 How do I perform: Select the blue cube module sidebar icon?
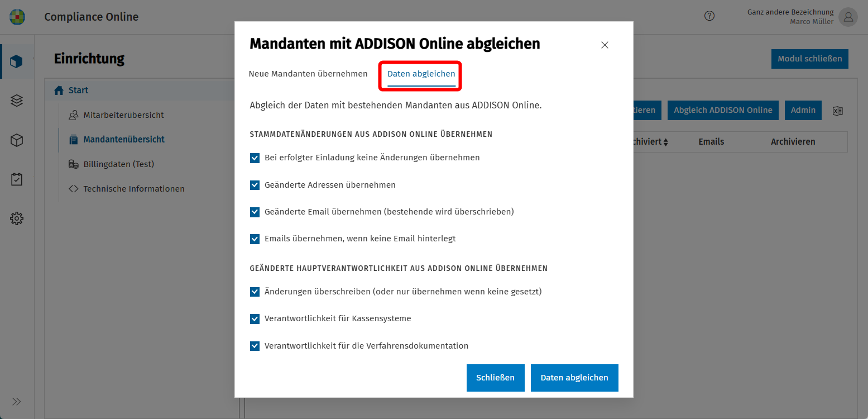tap(17, 61)
